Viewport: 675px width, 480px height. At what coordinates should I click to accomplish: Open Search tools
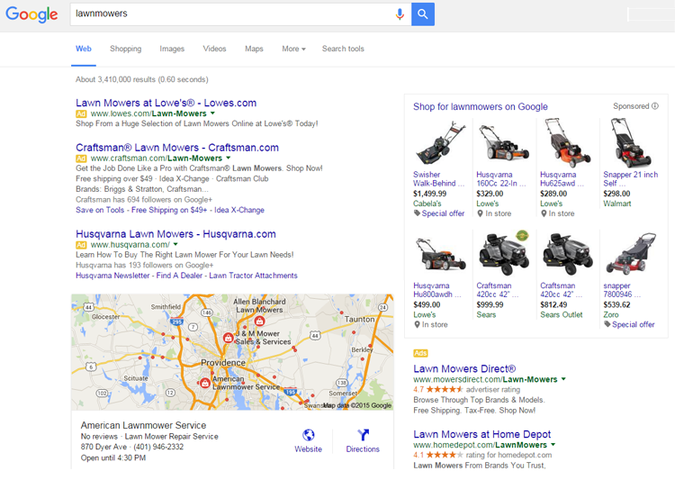tap(343, 49)
